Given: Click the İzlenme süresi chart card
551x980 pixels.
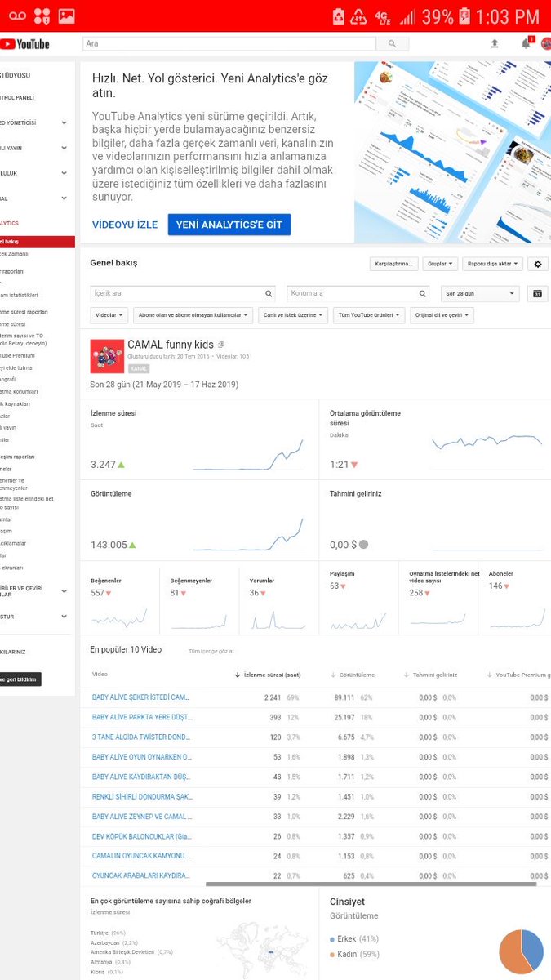Looking at the screenshot, I should click(199, 439).
